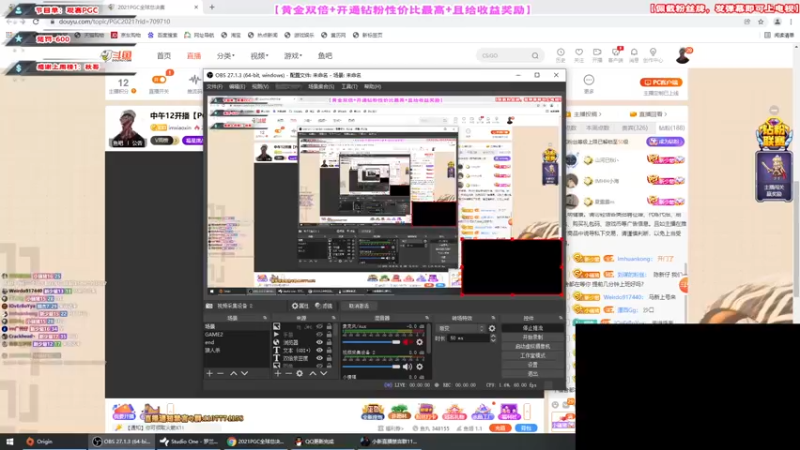Open OBS 文件(F) menu
The width and height of the screenshot is (800, 450).
pyautogui.click(x=214, y=87)
